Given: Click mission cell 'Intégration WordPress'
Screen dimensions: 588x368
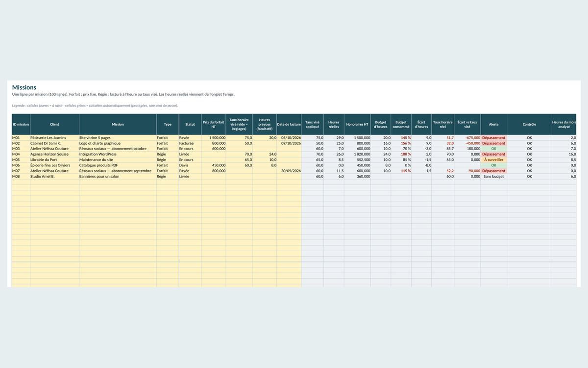Looking at the screenshot, I should (118, 154).
